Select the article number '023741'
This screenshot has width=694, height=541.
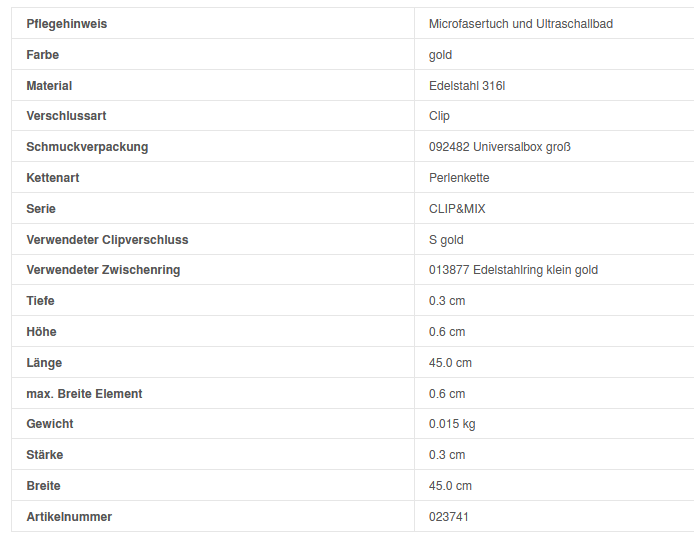(449, 517)
